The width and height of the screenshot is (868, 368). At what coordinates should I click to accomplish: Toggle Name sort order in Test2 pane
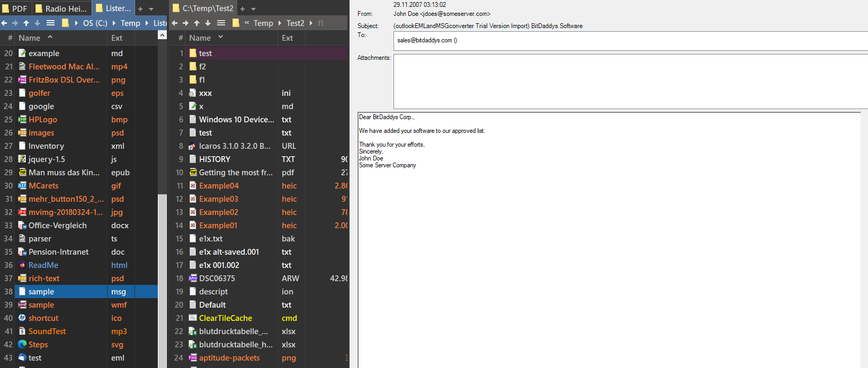(220, 37)
